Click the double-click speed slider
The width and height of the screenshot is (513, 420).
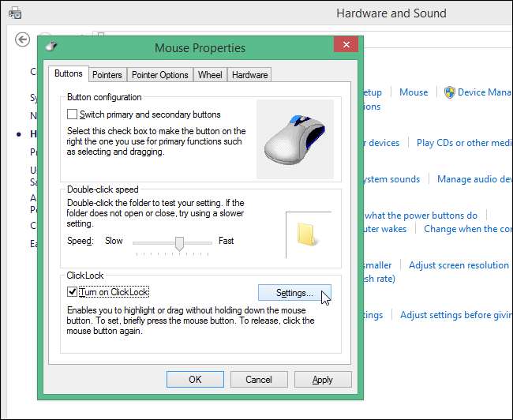pos(179,242)
